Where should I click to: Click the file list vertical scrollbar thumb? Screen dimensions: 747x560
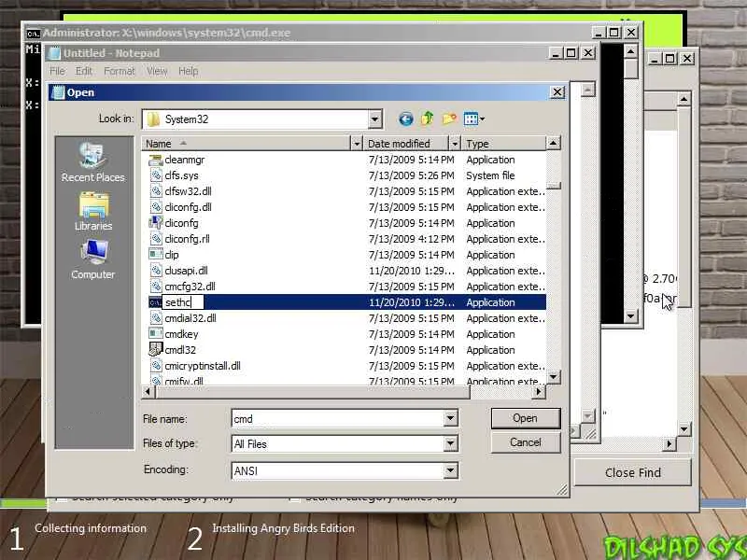(553, 186)
